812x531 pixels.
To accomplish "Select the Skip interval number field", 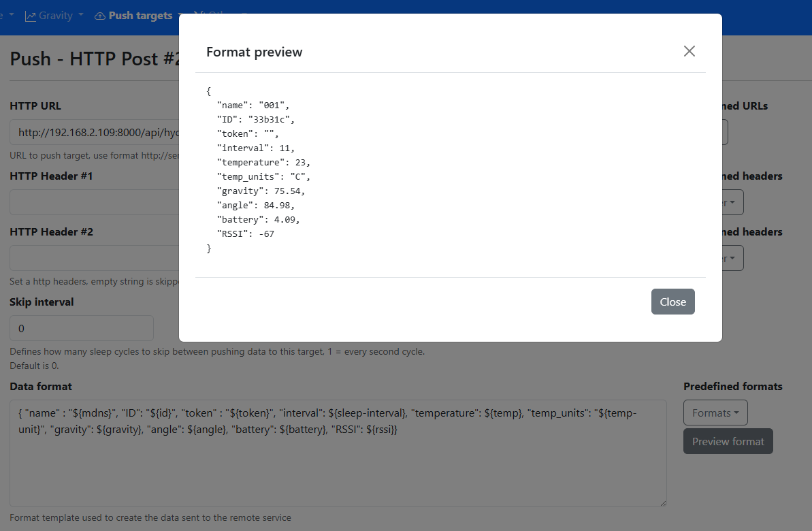I will [x=82, y=328].
